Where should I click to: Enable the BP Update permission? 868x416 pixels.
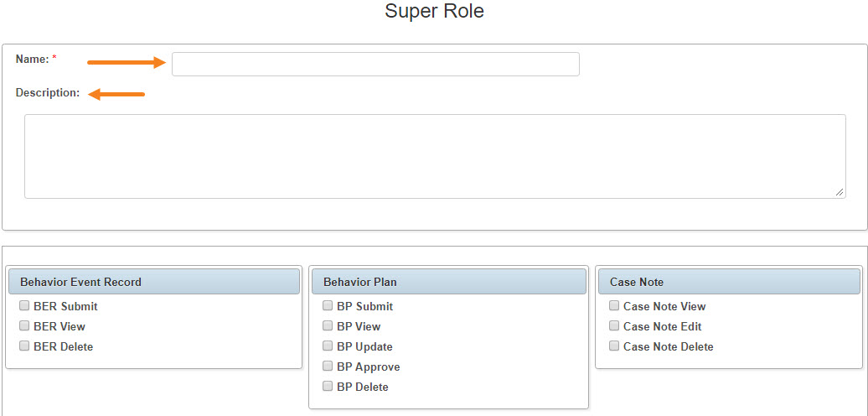click(x=328, y=346)
